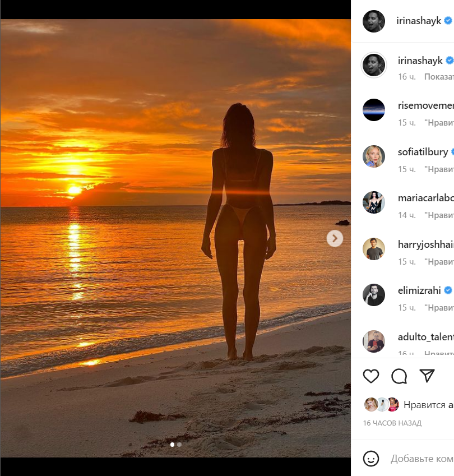454x476 pixels.
Task: Open risemovement commenter avatar
Action: [x=374, y=110]
